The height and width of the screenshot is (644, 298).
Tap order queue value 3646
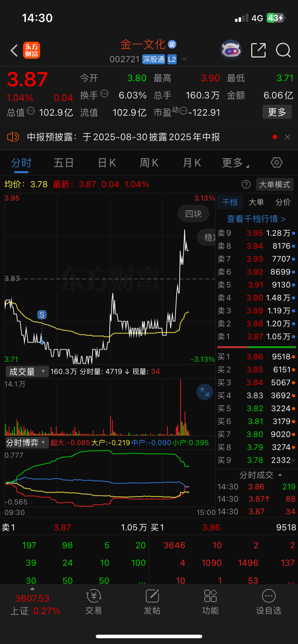pyautogui.click(x=175, y=545)
